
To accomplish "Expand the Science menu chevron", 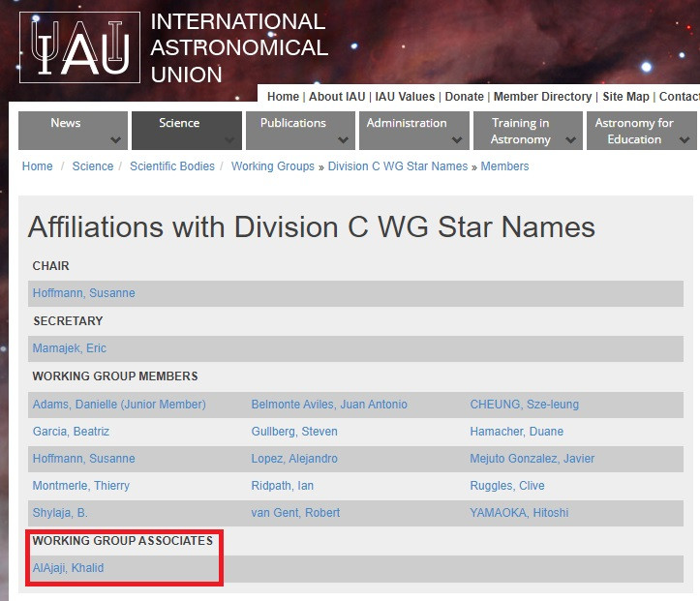I will click(x=229, y=140).
